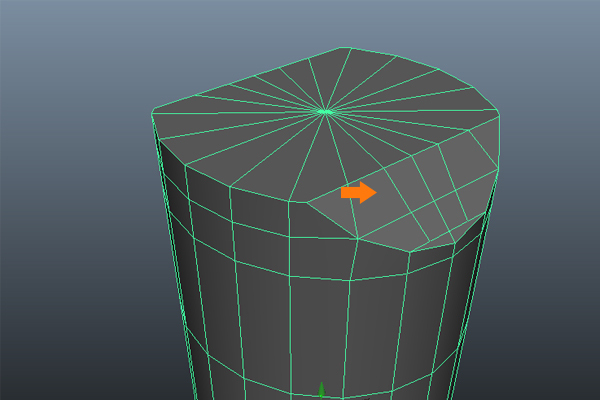This screenshot has width=600, height=400.
Task: Click the green Y-axis manipulator arrow handle
Action: [321, 390]
